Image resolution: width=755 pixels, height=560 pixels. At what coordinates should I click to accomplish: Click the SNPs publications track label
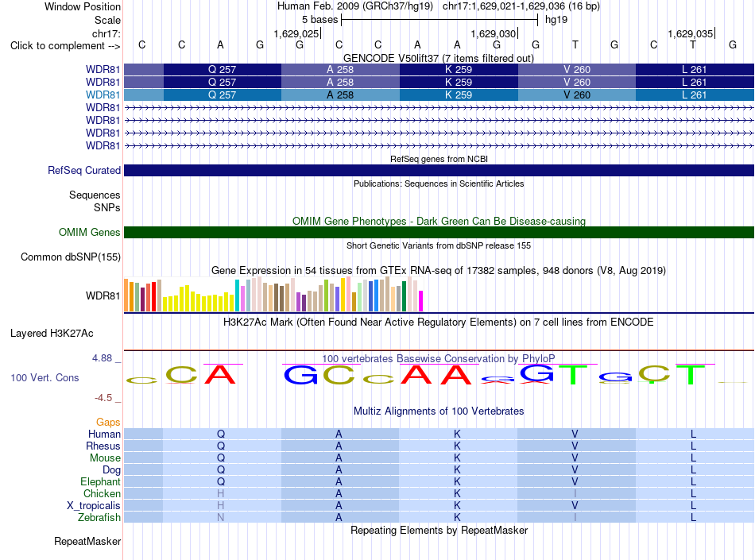click(107, 207)
